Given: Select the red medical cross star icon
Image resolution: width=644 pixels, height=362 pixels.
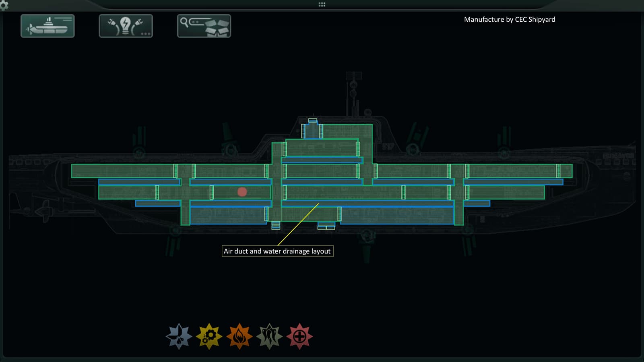Looking at the screenshot, I should tap(299, 336).
